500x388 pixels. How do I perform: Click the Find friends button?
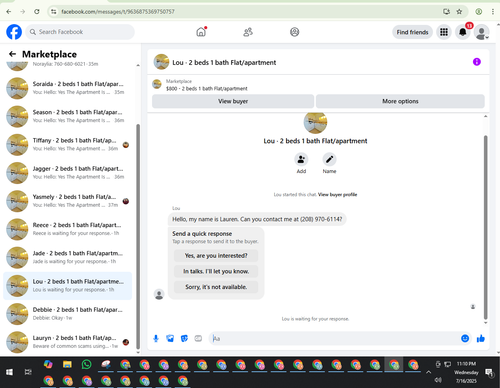click(x=412, y=32)
